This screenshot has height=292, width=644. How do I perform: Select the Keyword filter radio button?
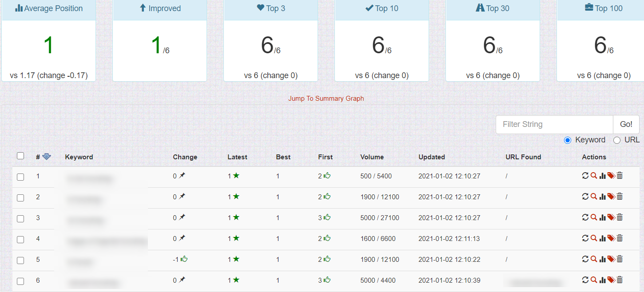[567, 140]
